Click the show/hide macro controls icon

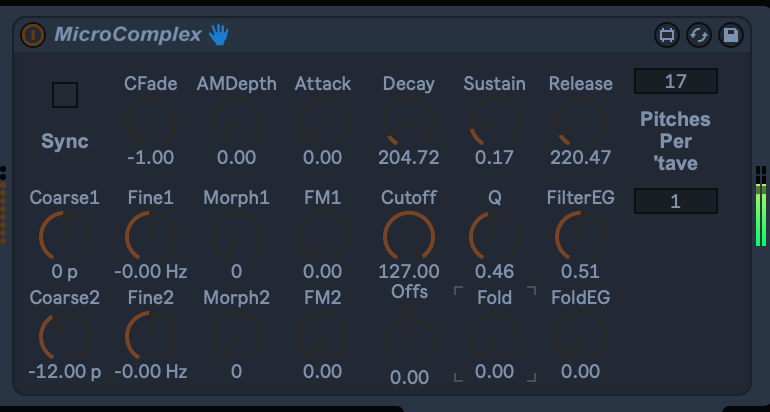[666, 36]
